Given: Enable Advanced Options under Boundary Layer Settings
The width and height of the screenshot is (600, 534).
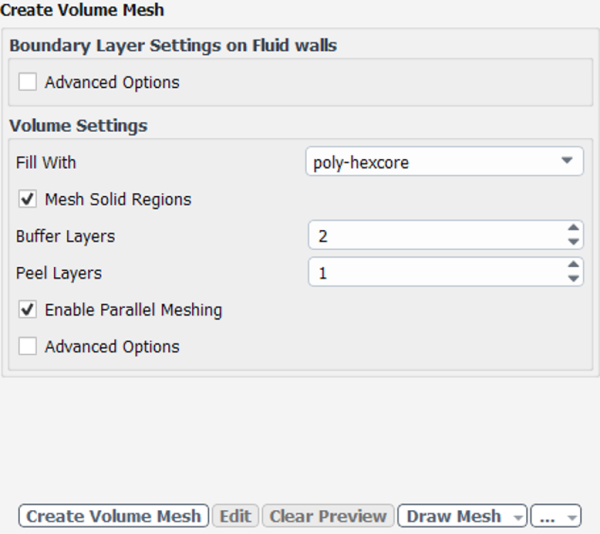Looking at the screenshot, I should pos(28,83).
